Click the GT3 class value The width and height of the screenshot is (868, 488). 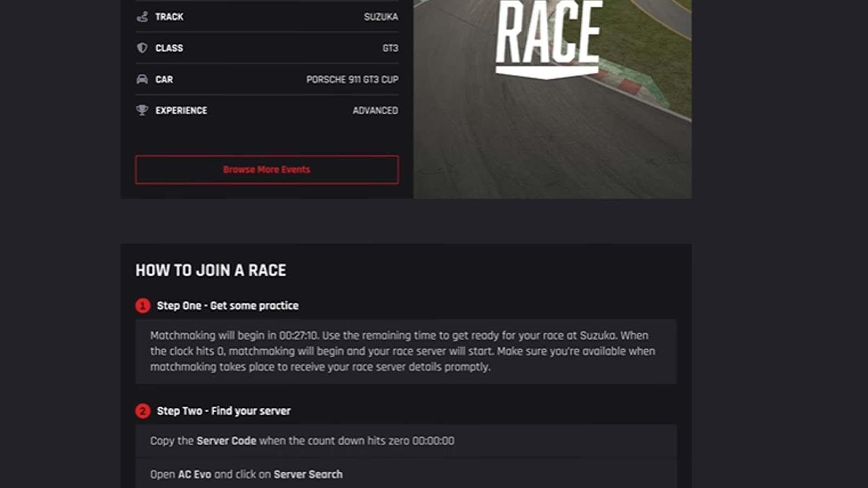pyautogui.click(x=390, y=48)
